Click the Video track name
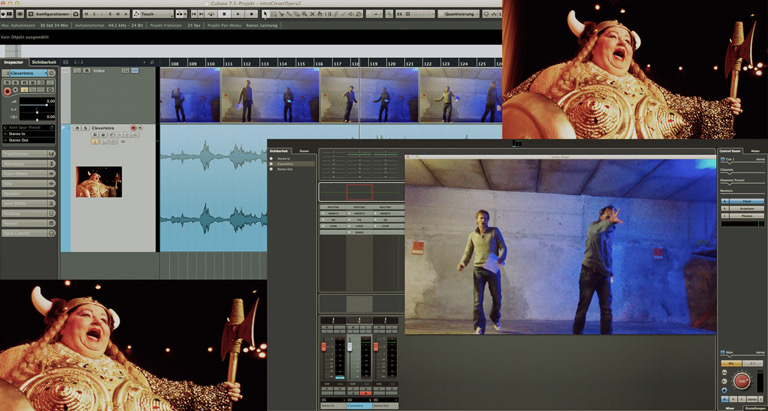 point(99,71)
